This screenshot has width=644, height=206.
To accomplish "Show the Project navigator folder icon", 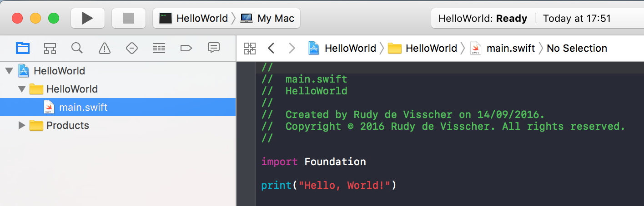I will (22, 48).
